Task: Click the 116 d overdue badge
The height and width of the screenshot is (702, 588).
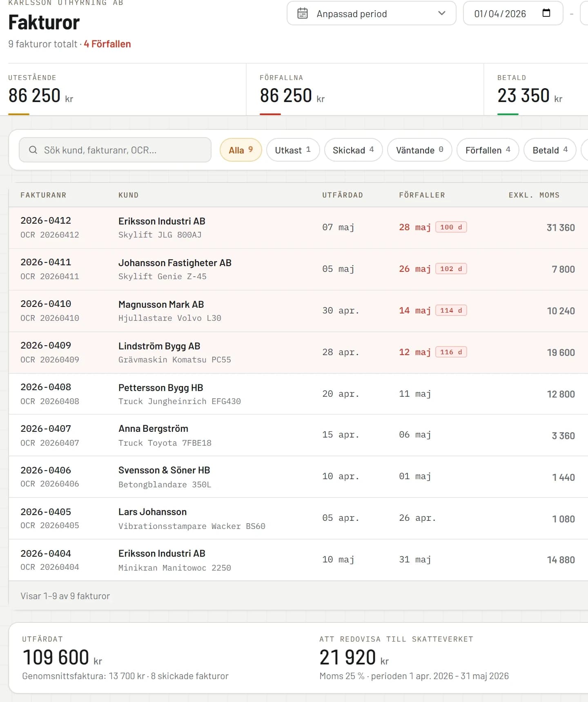Action: click(451, 352)
